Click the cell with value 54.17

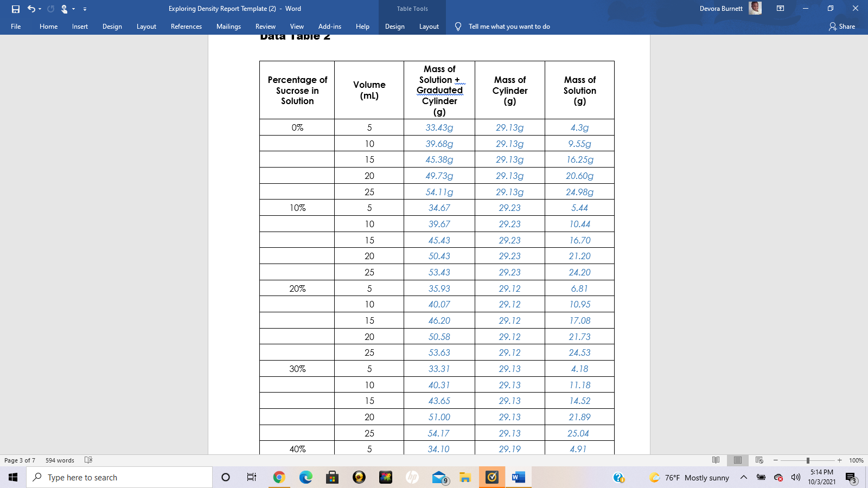pyautogui.click(x=439, y=433)
